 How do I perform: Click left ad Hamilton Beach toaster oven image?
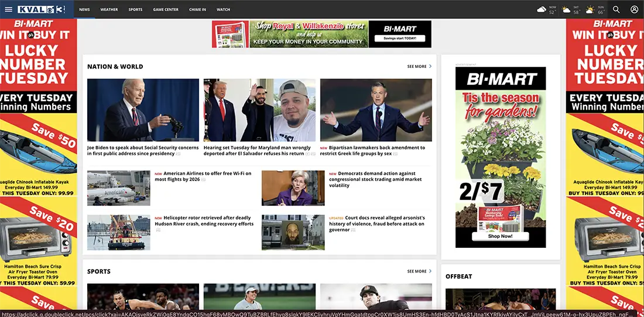coord(36,239)
